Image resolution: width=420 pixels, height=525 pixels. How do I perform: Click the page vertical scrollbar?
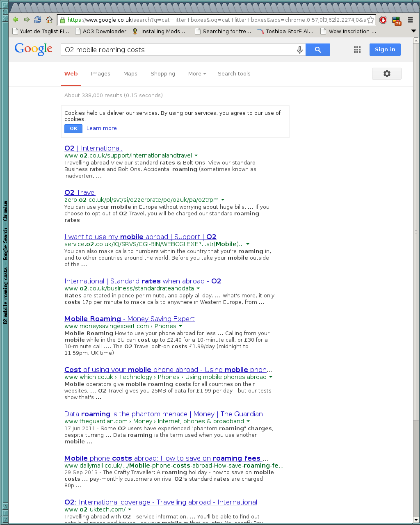pos(416,232)
